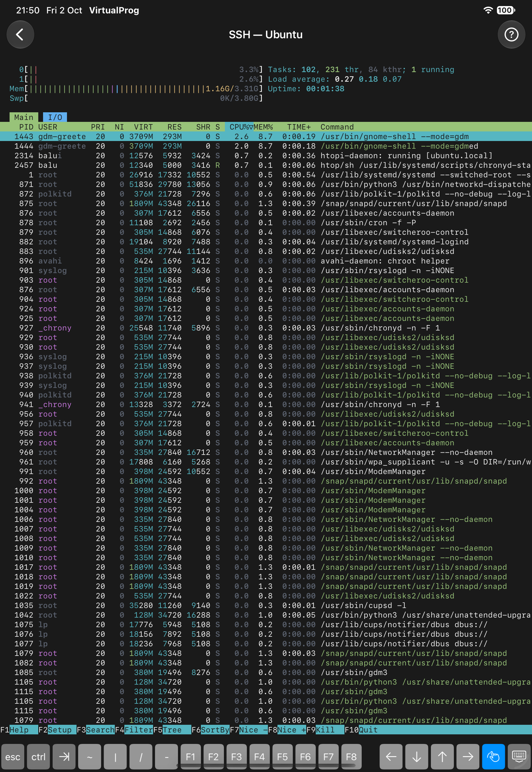This screenshot has width=532, height=772.
Task: Show the on-screen keyboard icon
Action: (x=519, y=757)
